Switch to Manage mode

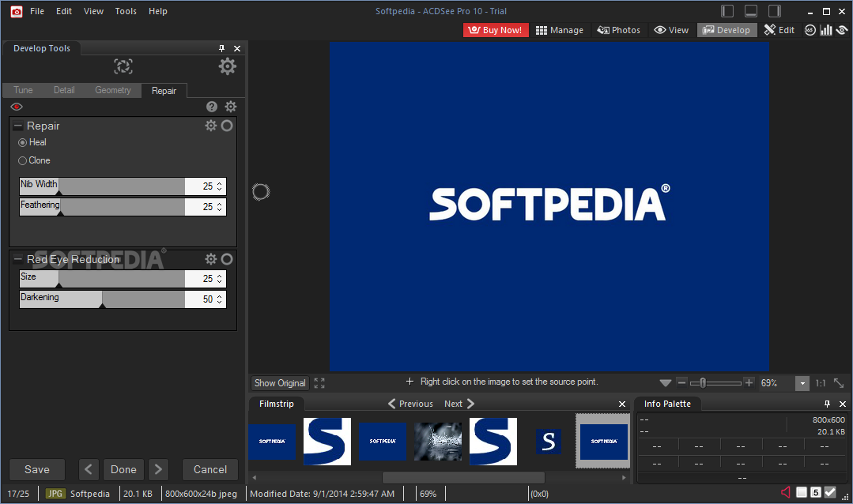point(559,30)
